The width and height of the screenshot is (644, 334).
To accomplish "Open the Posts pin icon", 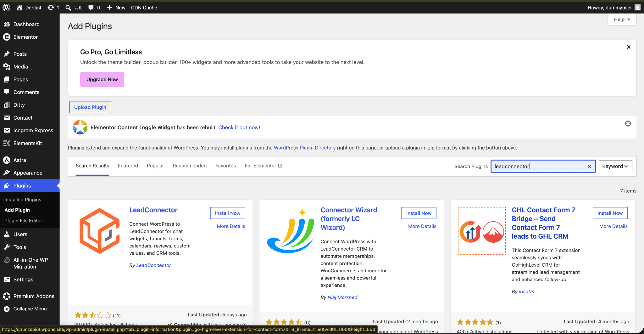I will (x=7, y=54).
